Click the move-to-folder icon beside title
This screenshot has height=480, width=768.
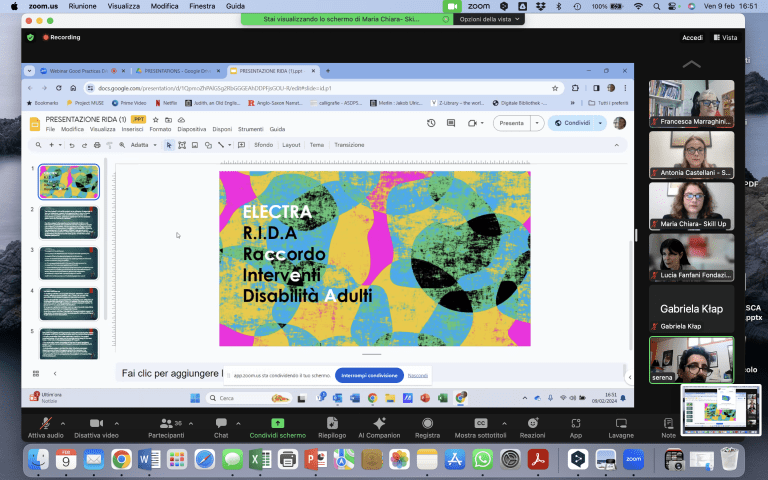point(168,120)
